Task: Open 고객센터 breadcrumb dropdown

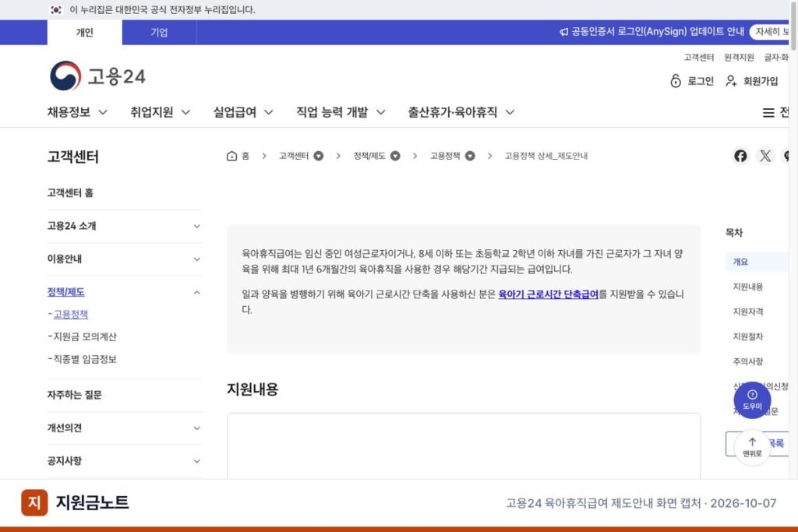Action: 319,156
